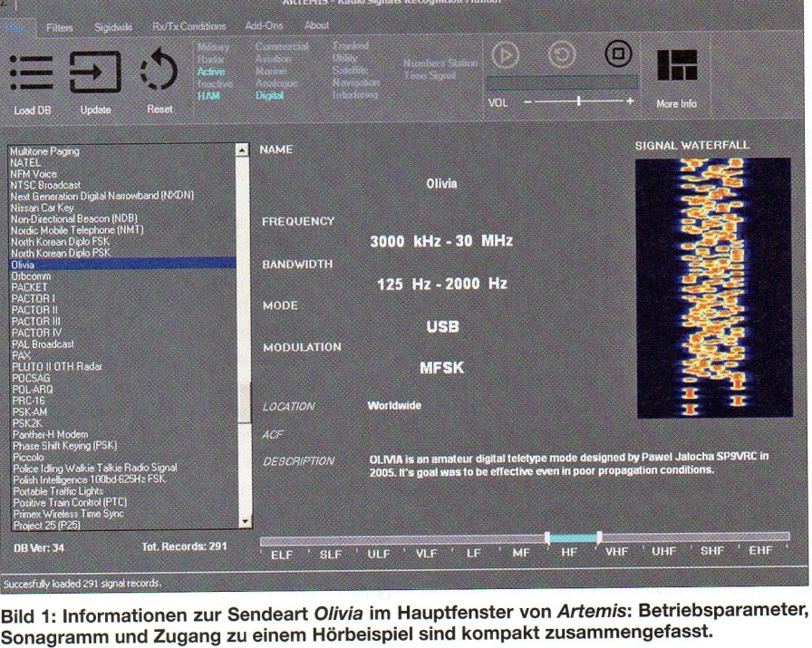Screen dimensions: 812x648
Task: Enable the Military category filter
Action: click(214, 46)
